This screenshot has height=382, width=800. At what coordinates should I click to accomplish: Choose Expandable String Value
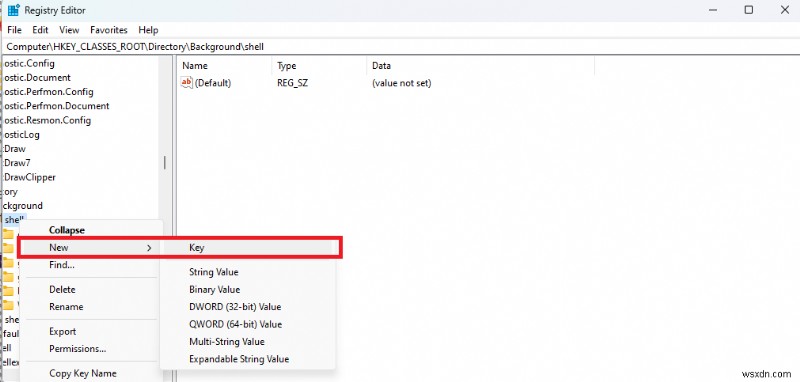239,359
